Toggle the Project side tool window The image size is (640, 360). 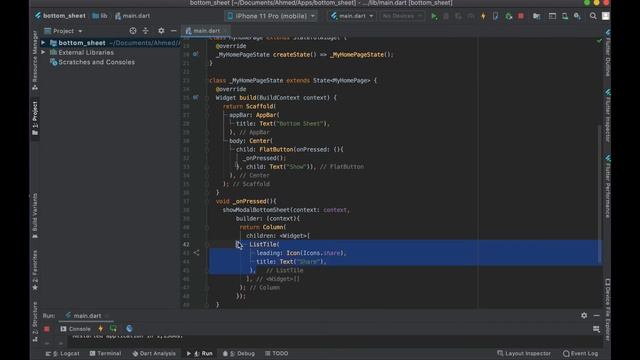point(35,118)
